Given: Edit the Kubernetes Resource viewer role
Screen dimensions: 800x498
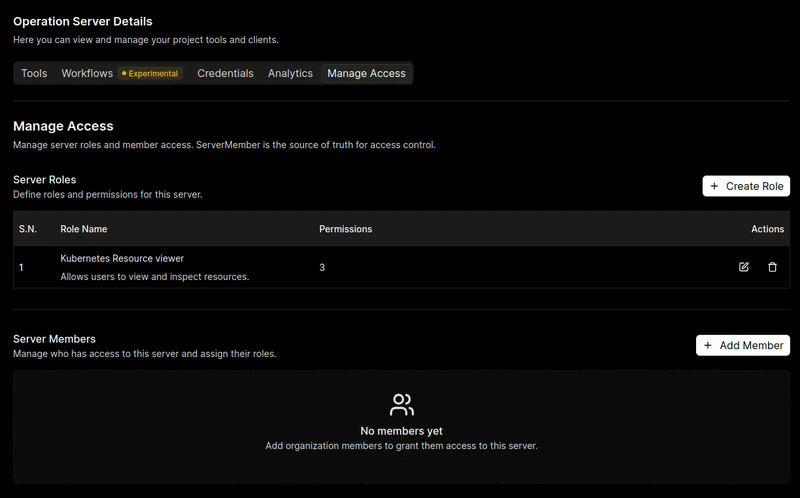Looking at the screenshot, I should pos(744,267).
